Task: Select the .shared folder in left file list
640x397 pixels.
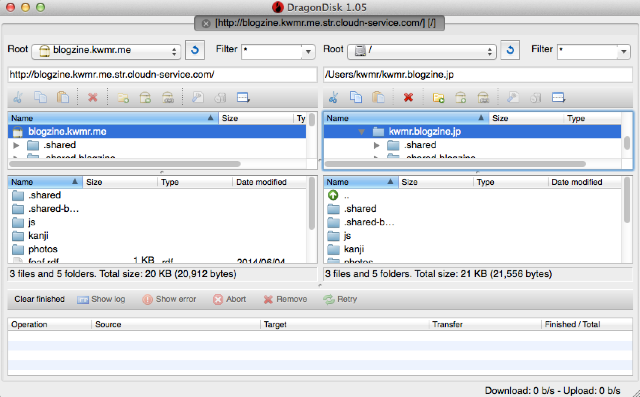Action: (x=44, y=195)
